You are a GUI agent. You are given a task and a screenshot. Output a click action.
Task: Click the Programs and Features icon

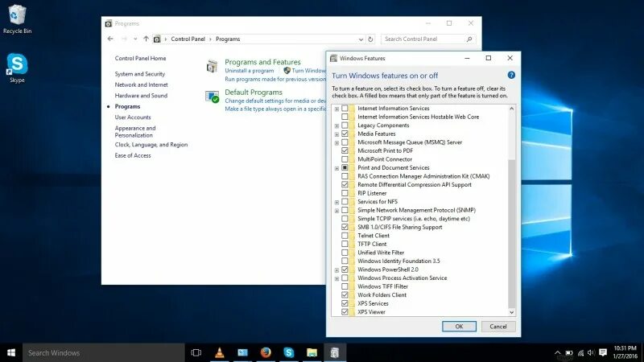coord(213,66)
